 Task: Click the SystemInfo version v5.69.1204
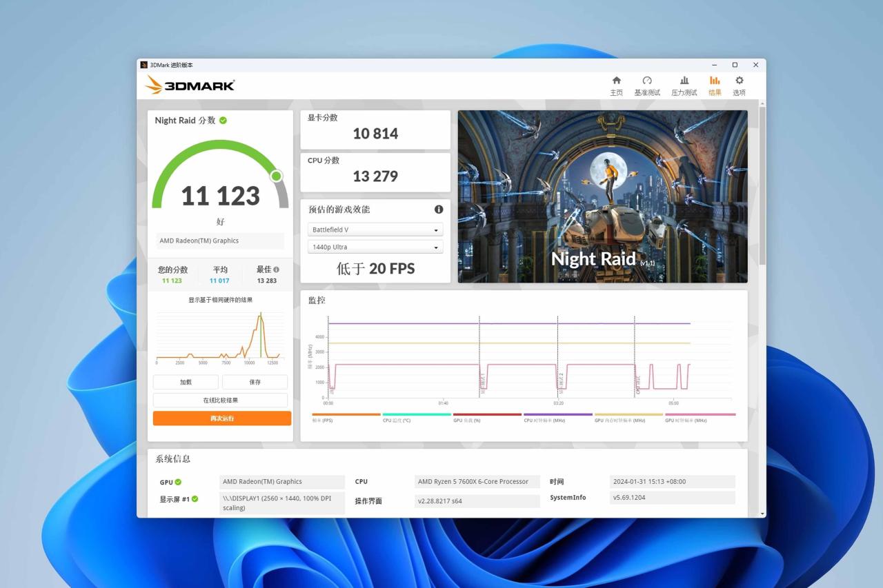(x=673, y=498)
